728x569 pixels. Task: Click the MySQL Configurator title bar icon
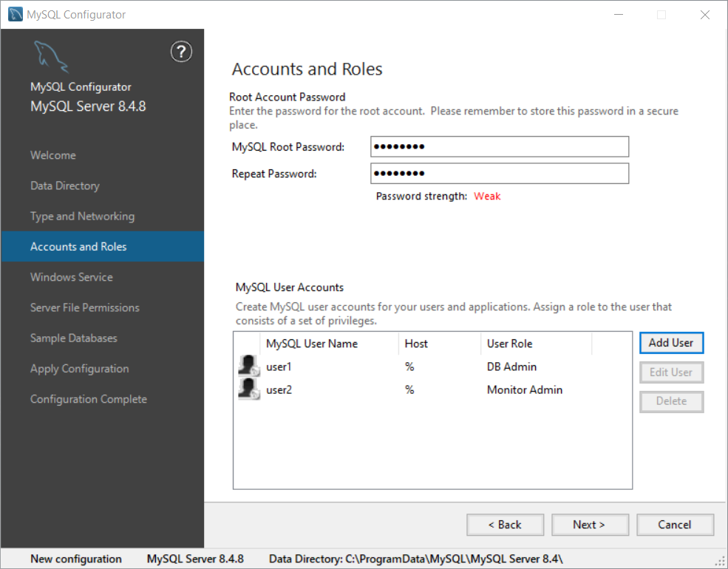(16, 14)
